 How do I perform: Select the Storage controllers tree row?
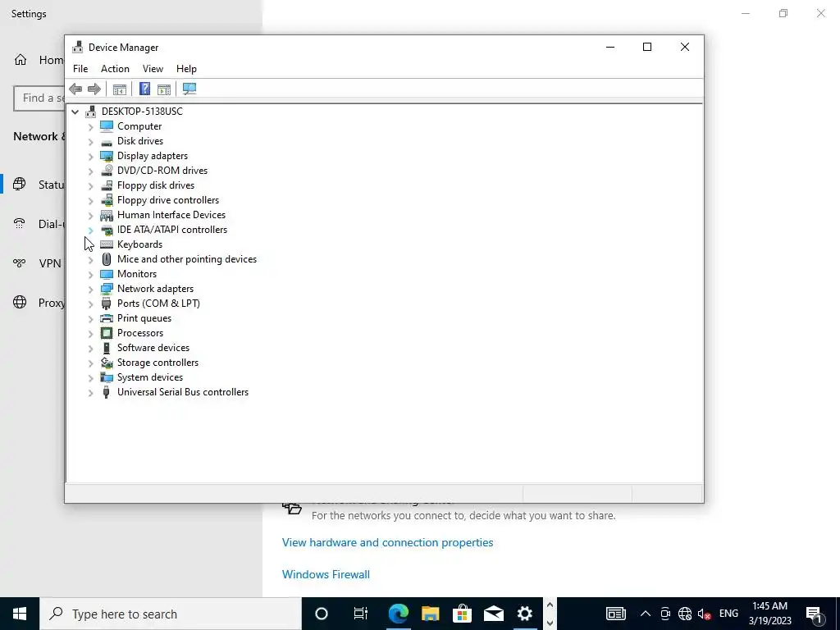tap(149, 363)
